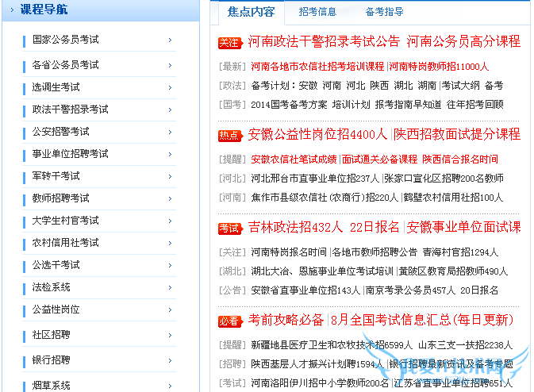
Task: Expand the 教师招聘考试 arrow
Action: point(170,198)
